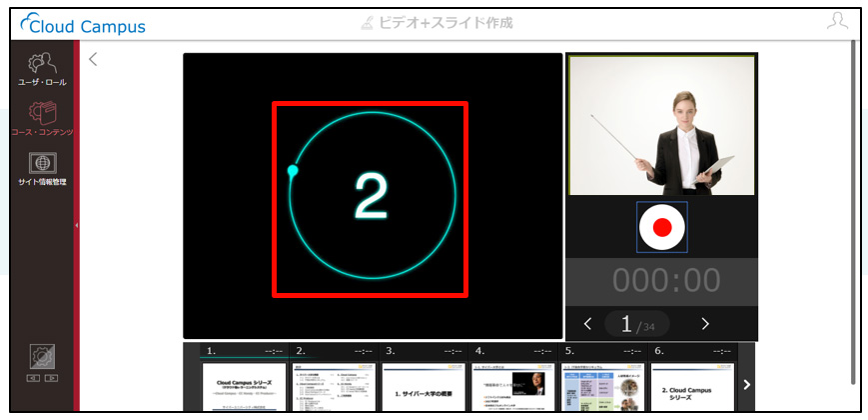Select slide thumbnail 1 Cloud Campus シリーズ
The height and width of the screenshot is (420, 868).
(x=244, y=387)
